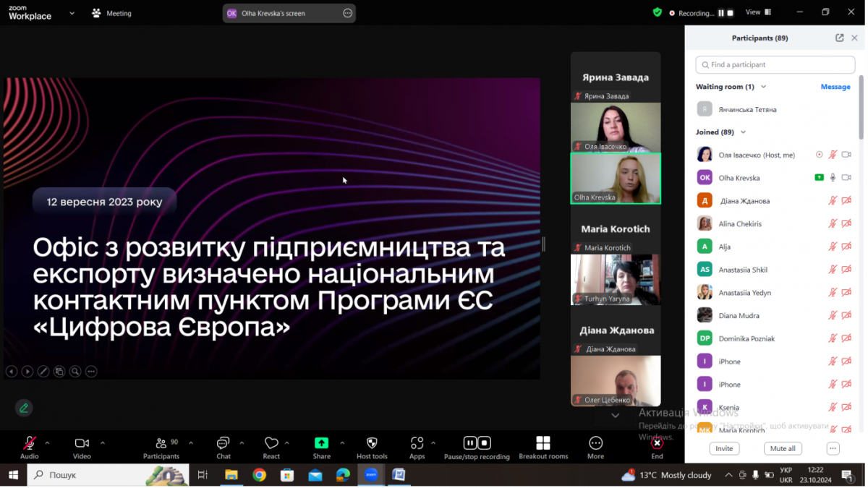Click the green Share screen icon
Screen dimensions: 868x488
click(321, 443)
